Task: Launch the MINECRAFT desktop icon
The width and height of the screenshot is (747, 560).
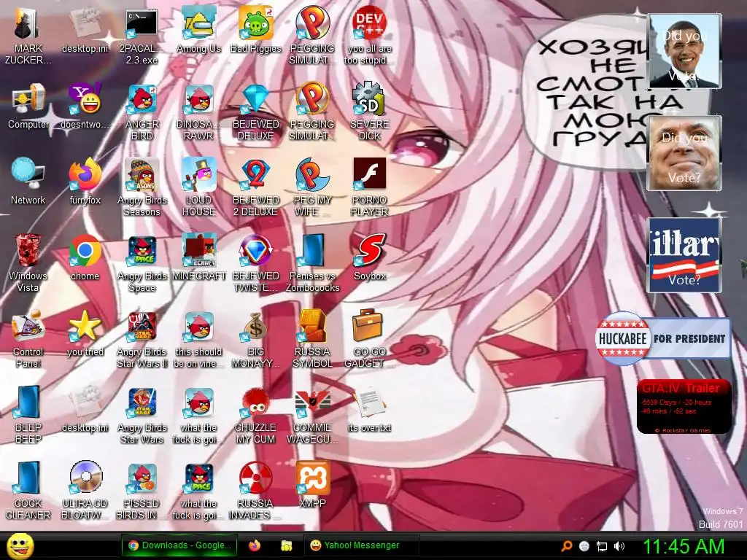Action: click(x=198, y=257)
